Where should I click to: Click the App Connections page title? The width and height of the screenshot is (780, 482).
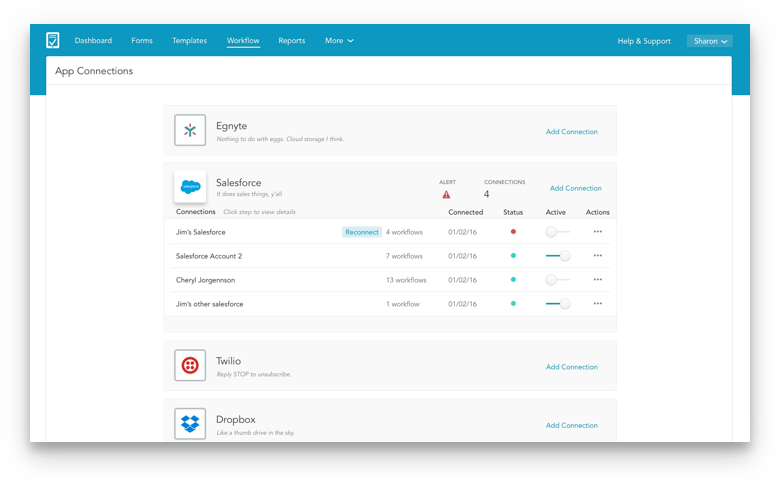(x=94, y=71)
